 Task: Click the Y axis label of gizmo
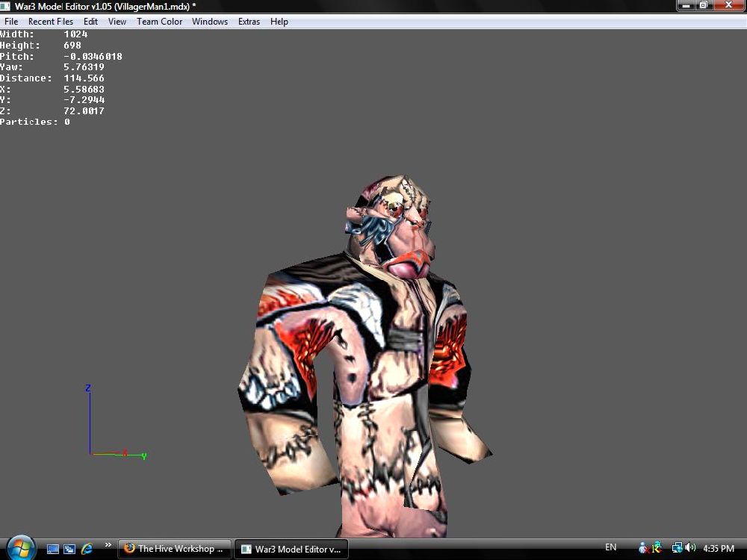pyautogui.click(x=144, y=456)
